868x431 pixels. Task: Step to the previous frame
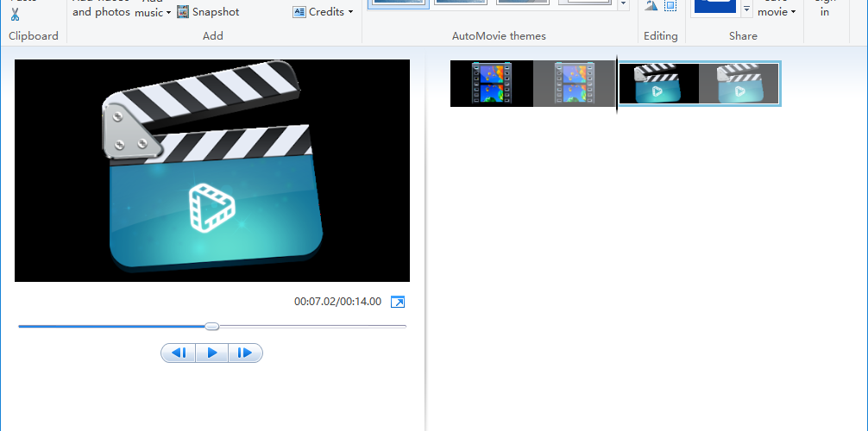click(179, 353)
